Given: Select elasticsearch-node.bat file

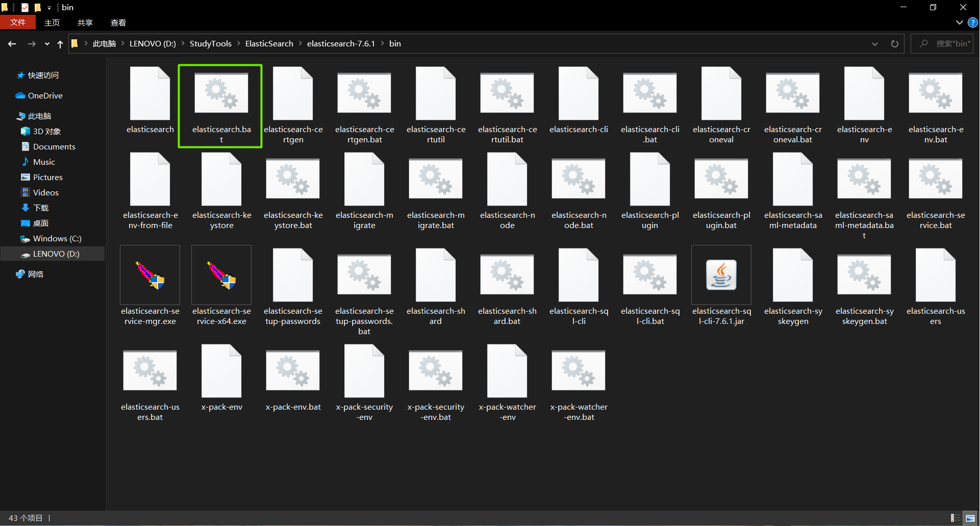Looking at the screenshot, I should [x=579, y=192].
